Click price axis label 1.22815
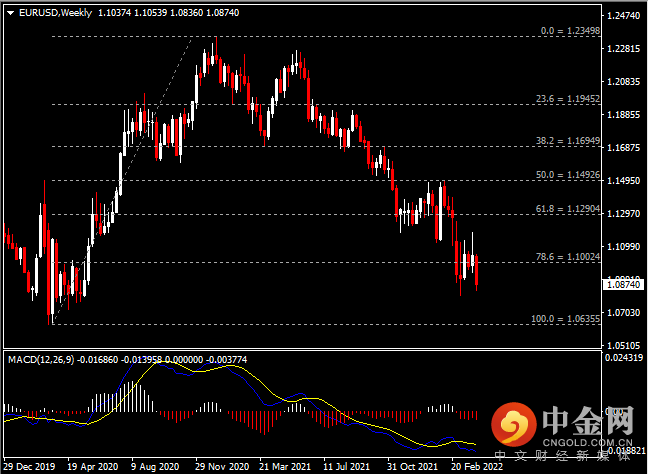This screenshot has width=648, height=474. (x=623, y=49)
